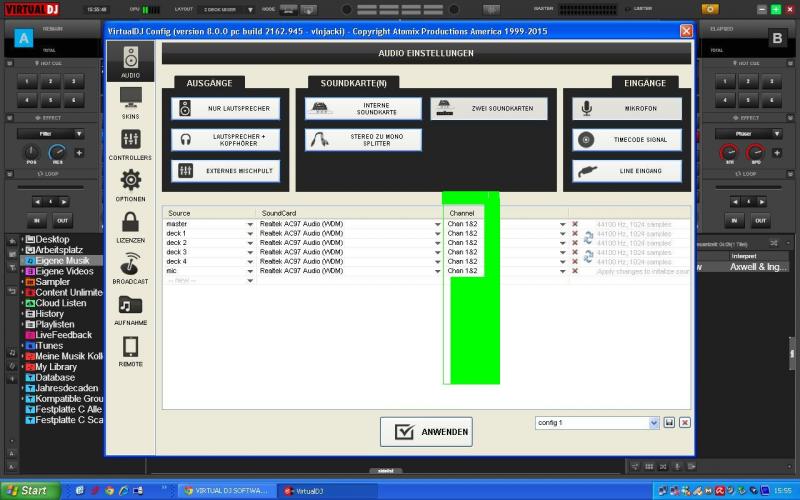Open VirtualDJ settings gear in top bar
The width and height of the screenshot is (800, 500).
click(x=710, y=9)
